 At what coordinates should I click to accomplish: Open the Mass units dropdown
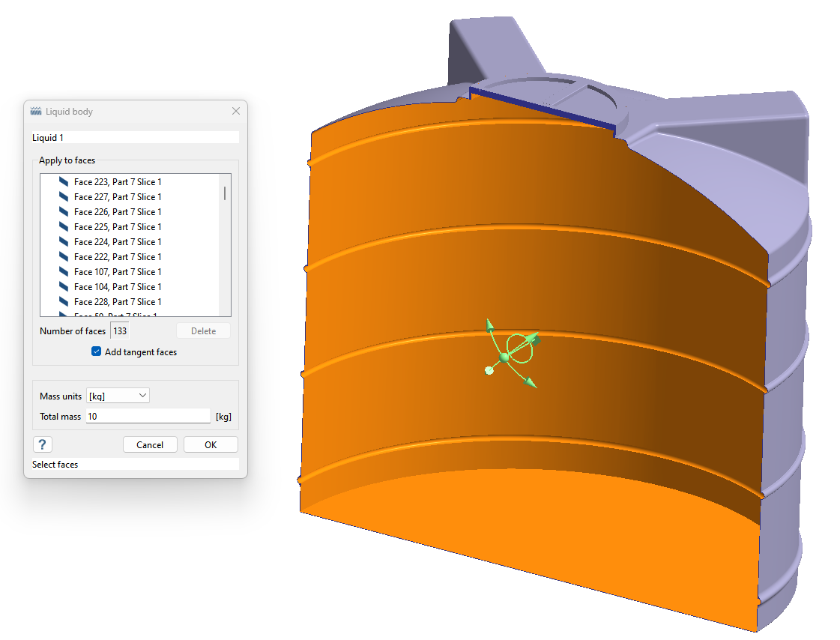(x=118, y=396)
